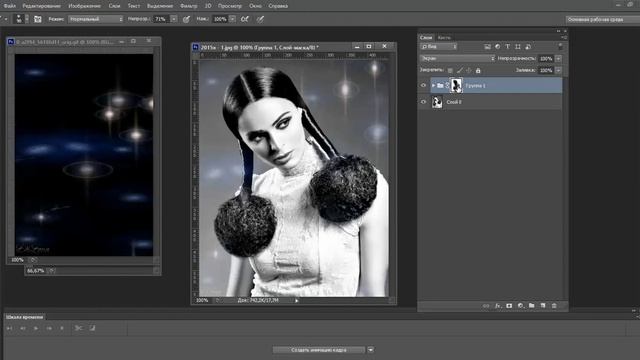Screen dimensions: 640x360
Task: Play the timeline animation
Action: 36,328
